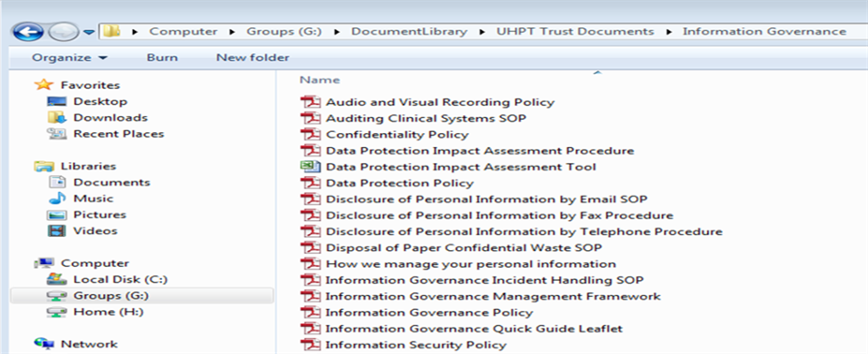This screenshot has width=868, height=354.
Task: Click the Back navigation arrow button
Action: (28, 32)
